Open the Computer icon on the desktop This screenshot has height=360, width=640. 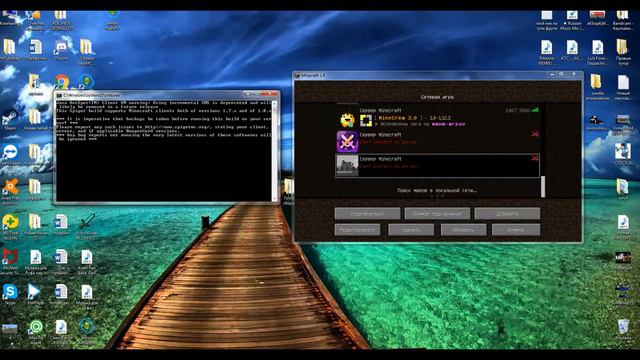coord(9,17)
